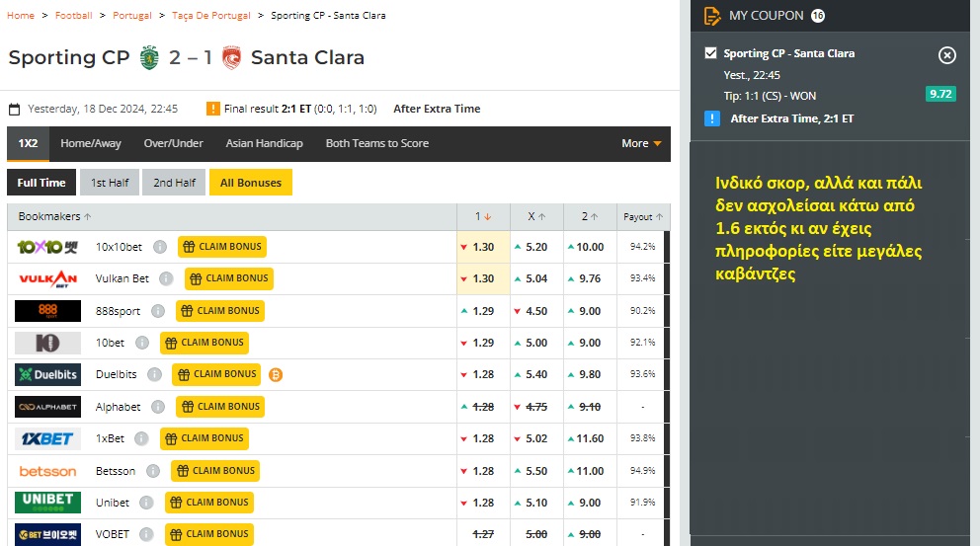Toggle the All Bonuses filter
Image resolution: width=980 pixels, height=546 pixels.
pyautogui.click(x=250, y=183)
